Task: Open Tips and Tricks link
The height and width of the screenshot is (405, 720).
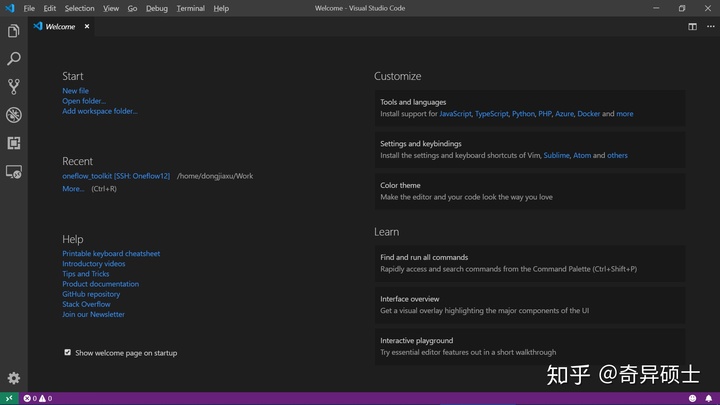Action: (x=86, y=274)
